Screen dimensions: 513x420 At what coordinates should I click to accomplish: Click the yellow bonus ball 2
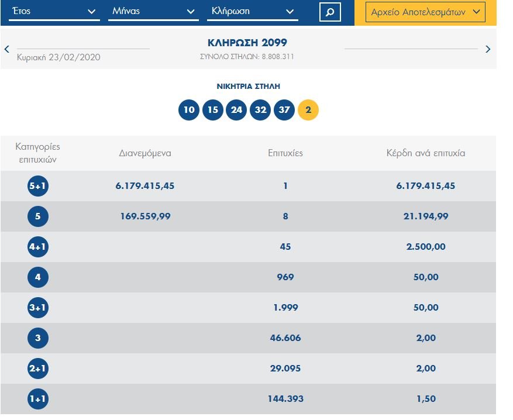pos(308,110)
